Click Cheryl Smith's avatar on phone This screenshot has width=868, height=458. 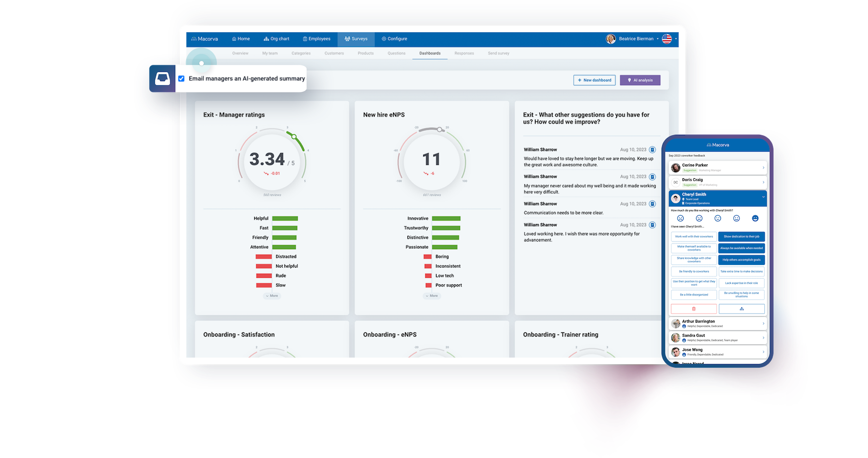coord(676,198)
